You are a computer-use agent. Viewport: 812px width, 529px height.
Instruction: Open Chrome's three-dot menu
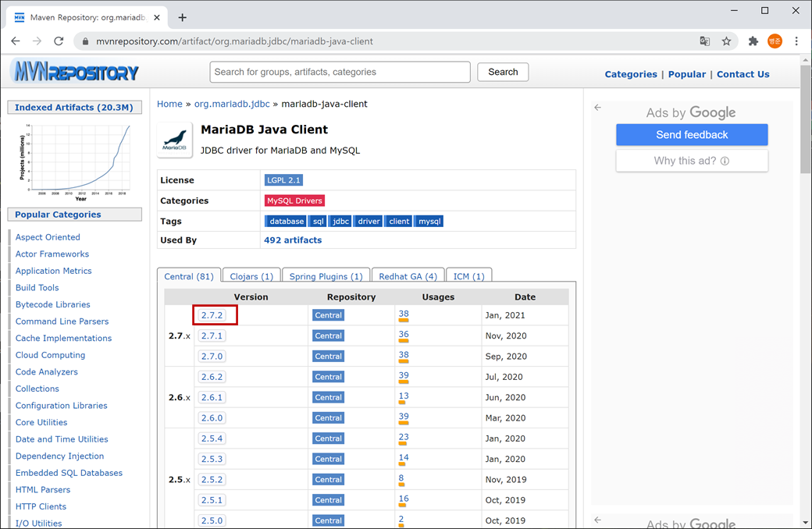pyautogui.click(x=796, y=41)
